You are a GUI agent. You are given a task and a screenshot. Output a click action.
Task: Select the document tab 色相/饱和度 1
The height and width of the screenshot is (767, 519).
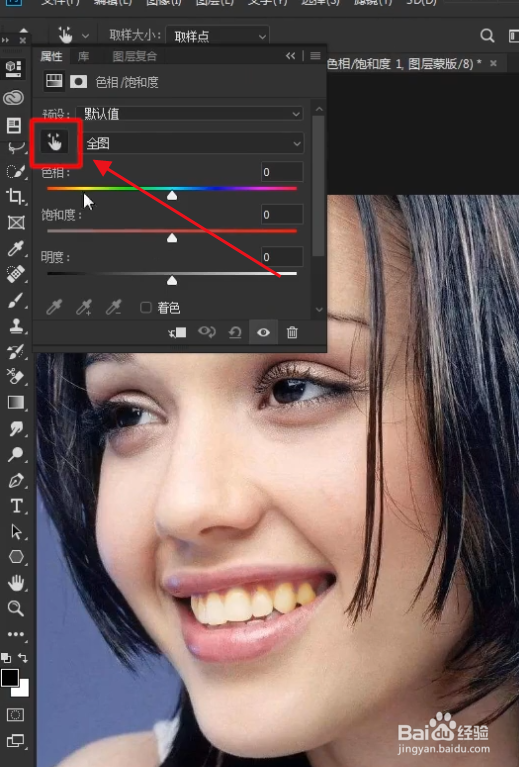(x=404, y=64)
